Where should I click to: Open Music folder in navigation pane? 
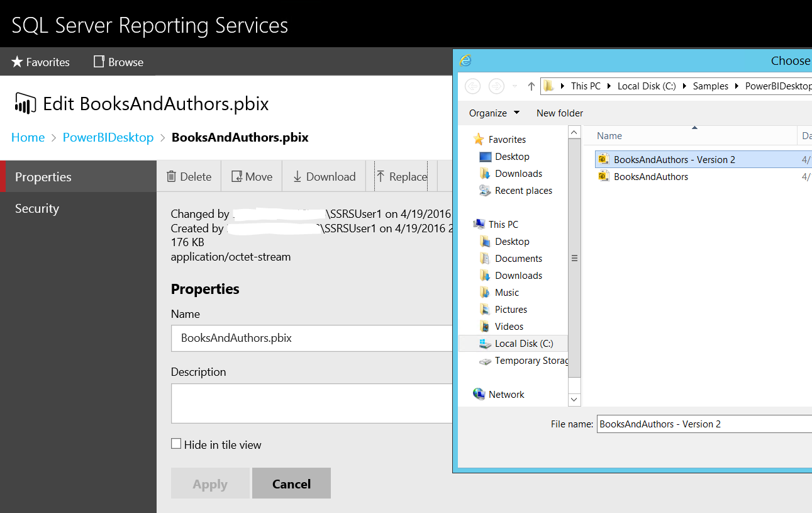507,293
